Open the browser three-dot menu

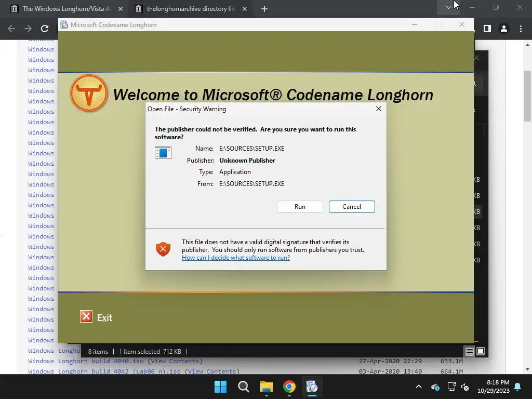[x=521, y=29]
